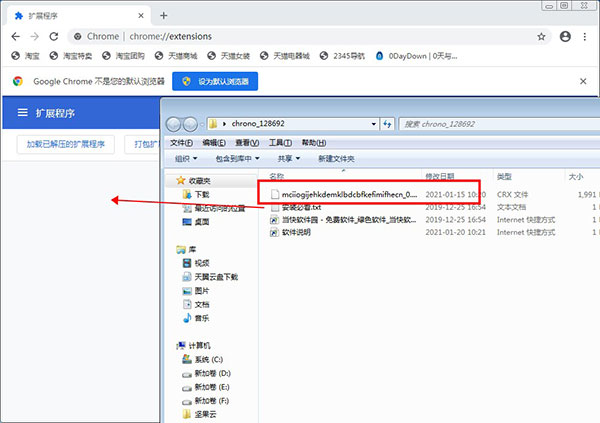The height and width of the screenshot is (423, 600).
Task: Open the 共享 dropdown in Explorer toolbar
Action: coord(290,158)
